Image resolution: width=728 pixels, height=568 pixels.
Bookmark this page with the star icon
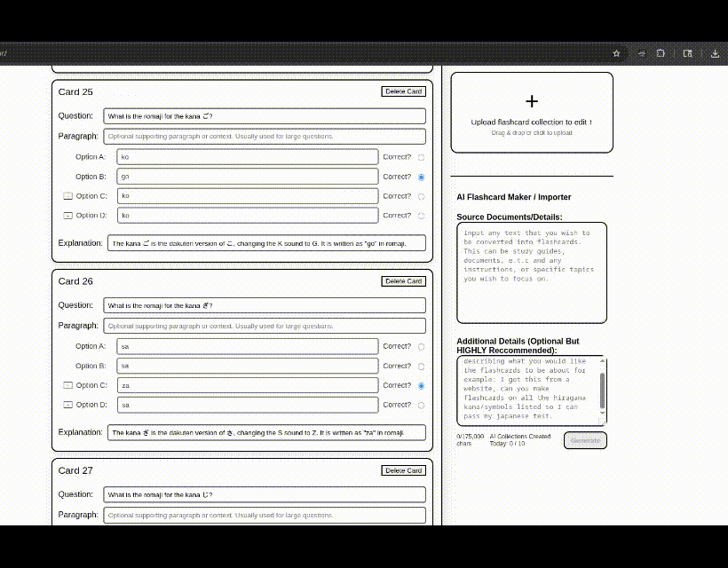pyautogui.click(x=616, y=53)
